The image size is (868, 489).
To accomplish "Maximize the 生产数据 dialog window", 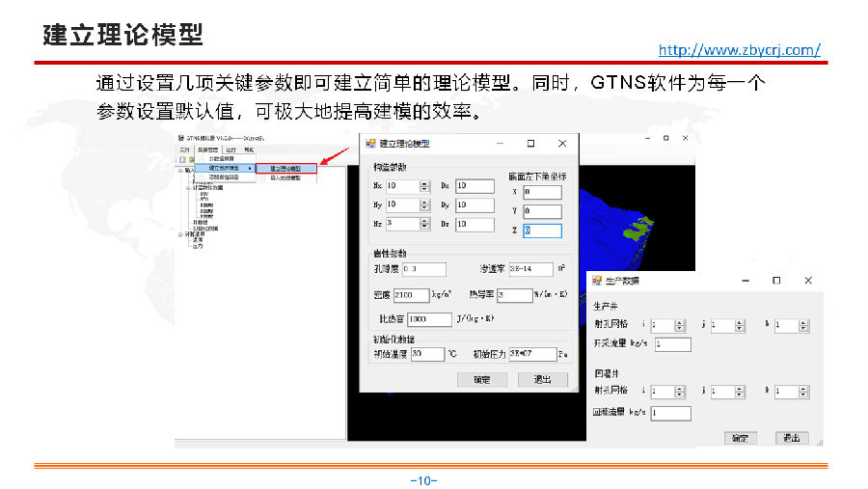I will (776, 281).
